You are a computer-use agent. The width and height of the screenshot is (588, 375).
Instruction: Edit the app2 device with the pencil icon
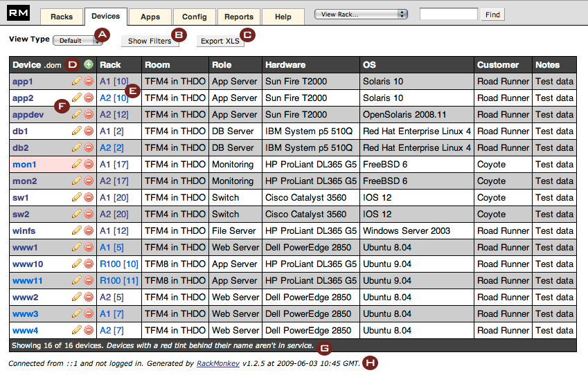[x=76, y=98]
